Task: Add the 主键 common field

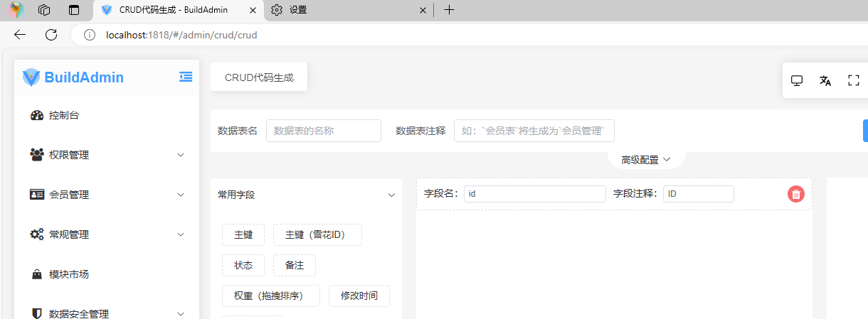Action: click(243, 235)
